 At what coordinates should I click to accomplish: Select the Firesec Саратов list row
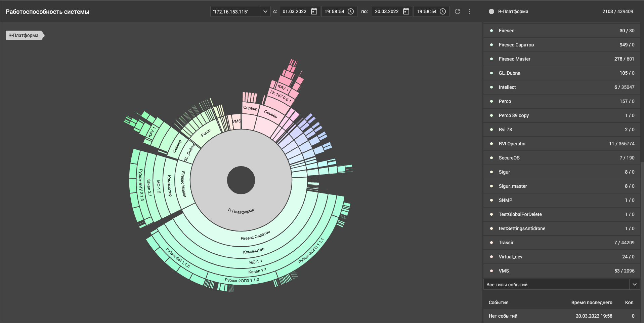point(561,45)
